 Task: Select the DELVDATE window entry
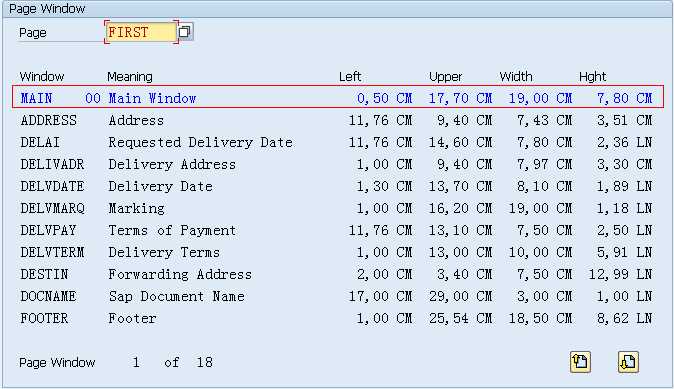point(52,187)
